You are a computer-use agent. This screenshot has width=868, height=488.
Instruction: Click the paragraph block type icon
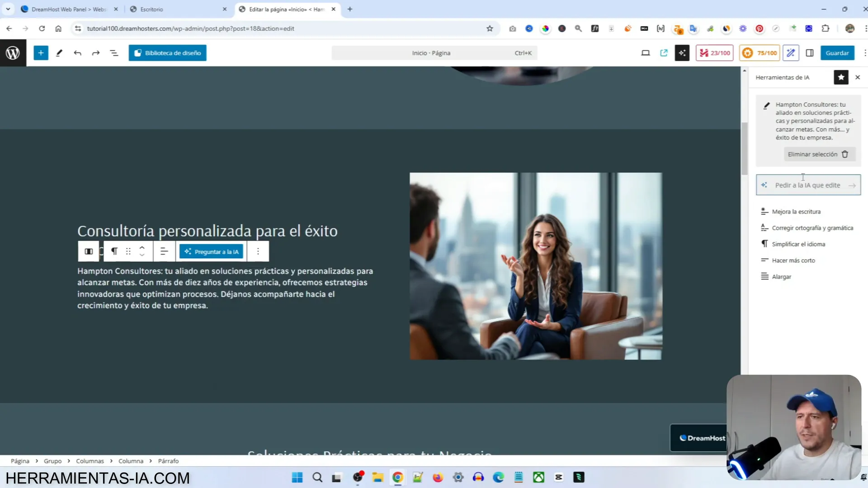pos(114,251)
